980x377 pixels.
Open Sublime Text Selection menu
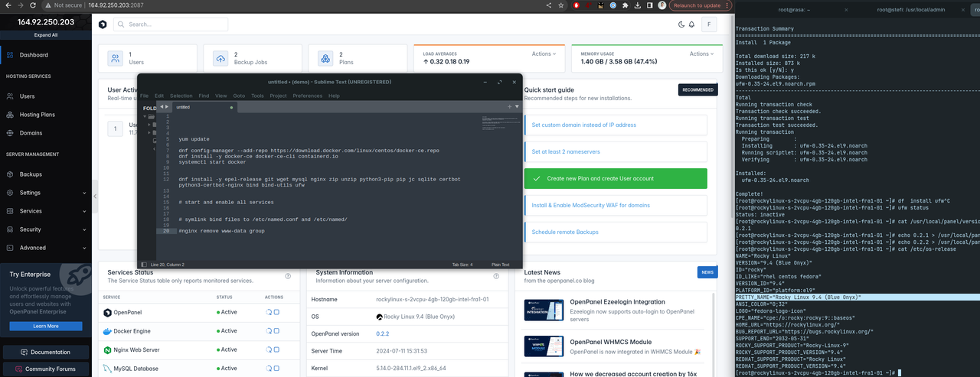[181, 96]
